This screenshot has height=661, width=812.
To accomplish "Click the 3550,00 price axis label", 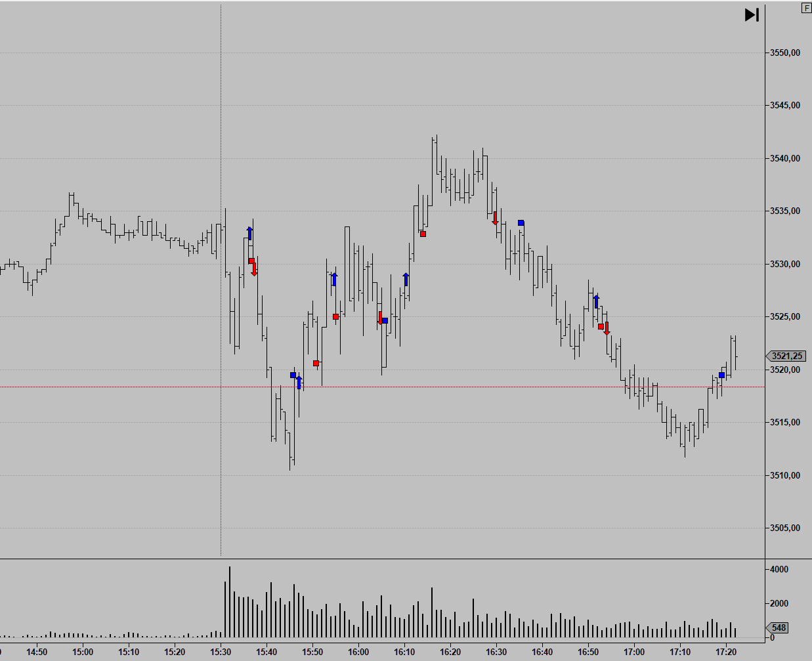I will coord(785,53).
